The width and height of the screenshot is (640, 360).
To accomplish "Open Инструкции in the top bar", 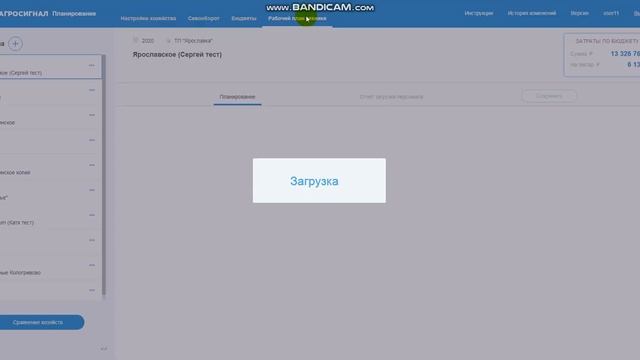I will click(x=479, y=13).
